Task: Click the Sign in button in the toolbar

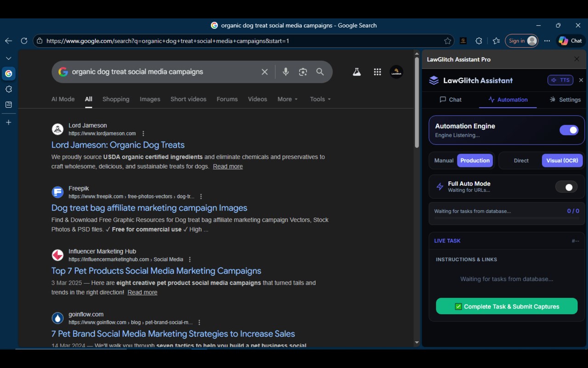Action: (521, 41)
